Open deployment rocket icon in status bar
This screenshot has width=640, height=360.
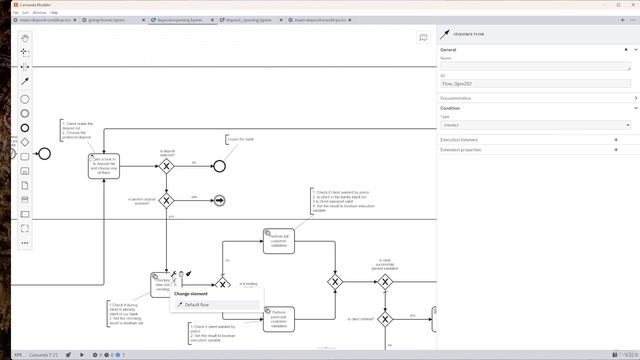tap(69, 355)
